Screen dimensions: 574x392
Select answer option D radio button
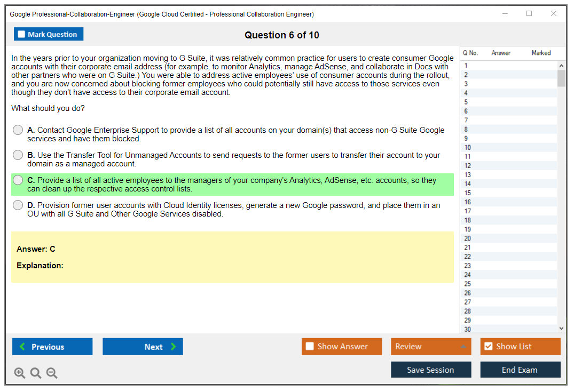(18, 205)
